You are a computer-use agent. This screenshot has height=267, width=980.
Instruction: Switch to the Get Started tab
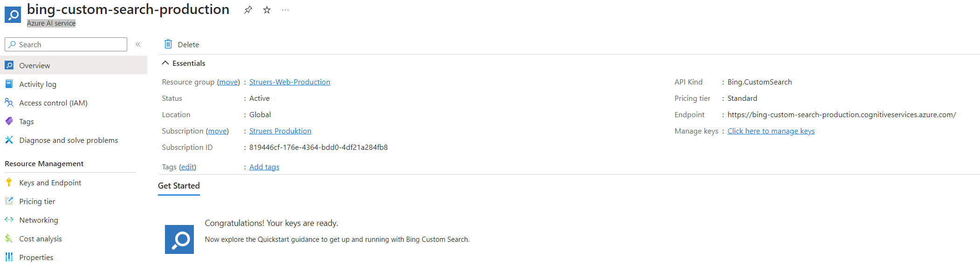coord(179,186)
